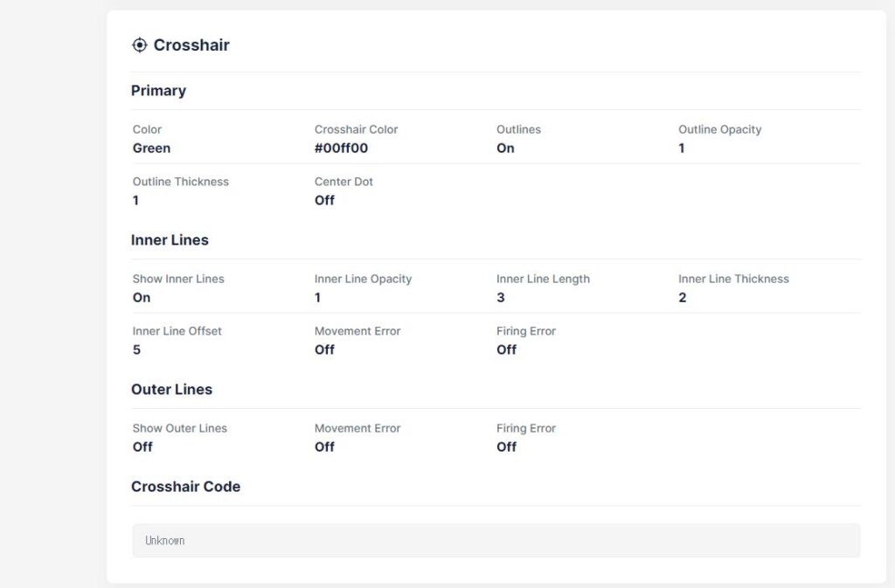The height and width of the screenshot is (588, 895).
Task: Click Movement Error value under Outer Lines
Action: [x=324, y=447]
